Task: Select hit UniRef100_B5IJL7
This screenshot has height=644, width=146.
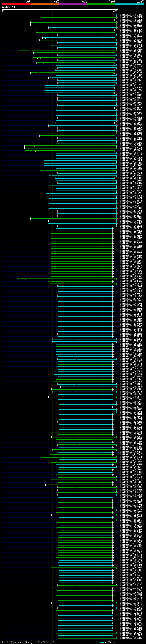Action: 131,128
